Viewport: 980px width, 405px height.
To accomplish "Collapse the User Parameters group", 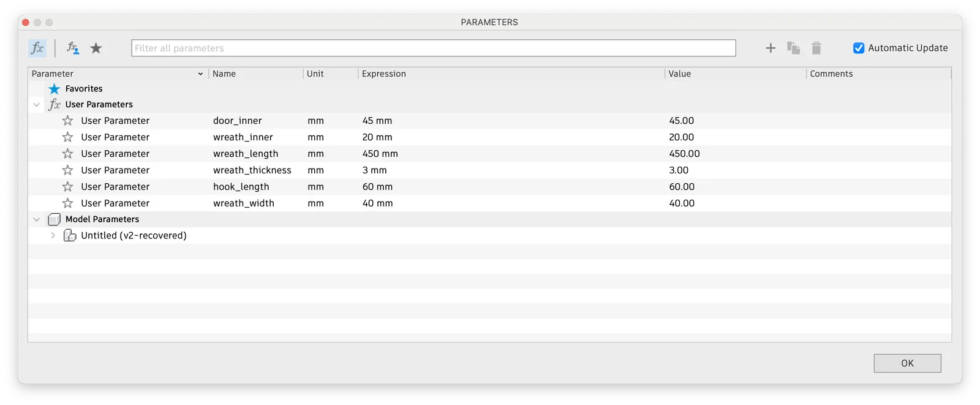I will pos(37,105).
